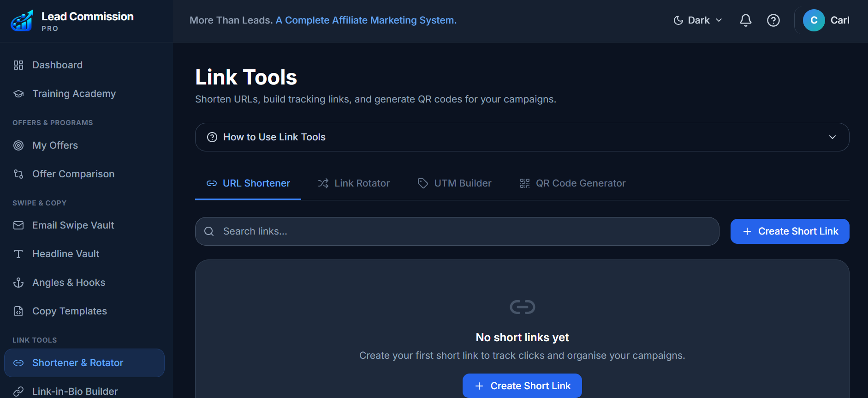868x398 pixels.
Task: Open the notifications bell
Action: 746,20
